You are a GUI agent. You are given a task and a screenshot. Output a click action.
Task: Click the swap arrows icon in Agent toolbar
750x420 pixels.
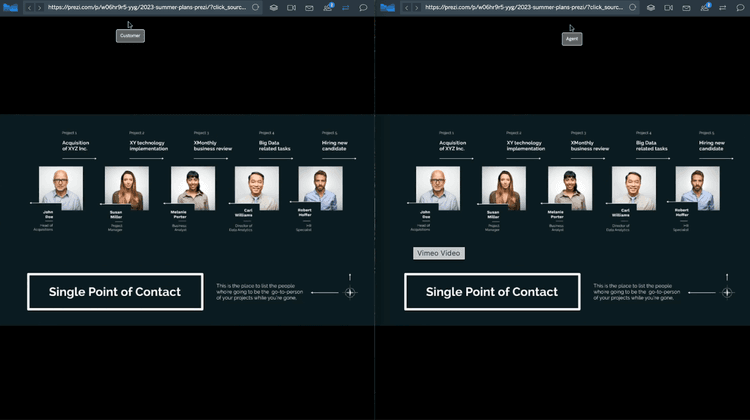pos(722,7)
